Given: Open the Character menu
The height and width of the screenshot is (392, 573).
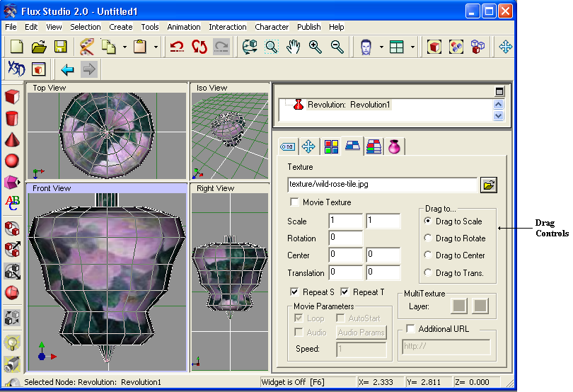Looking at the screenshot, I should click(272, 27).
